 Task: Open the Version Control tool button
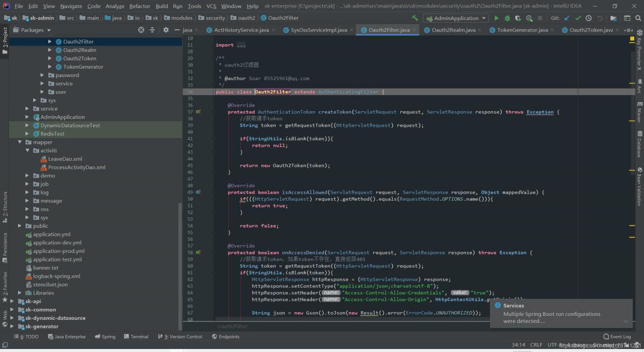tap(180, 336)
